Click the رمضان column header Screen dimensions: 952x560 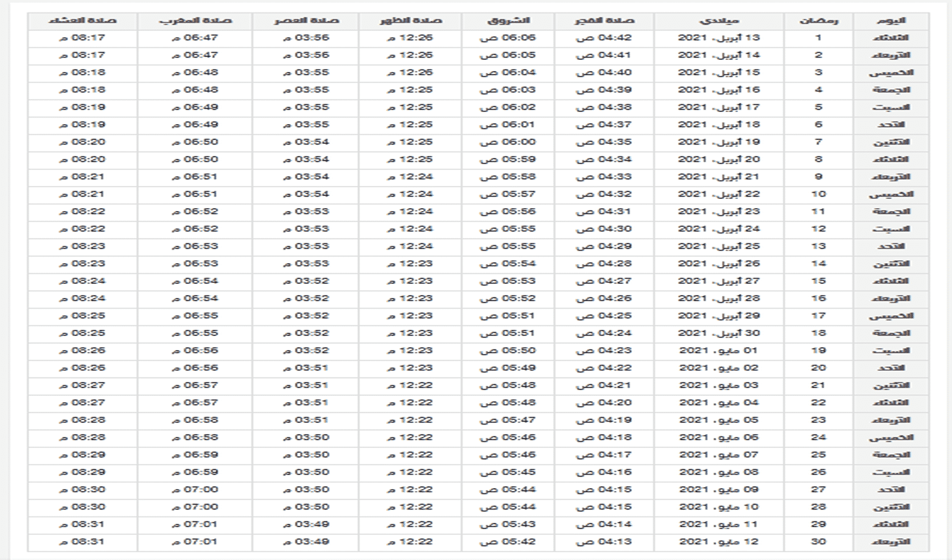819,21
